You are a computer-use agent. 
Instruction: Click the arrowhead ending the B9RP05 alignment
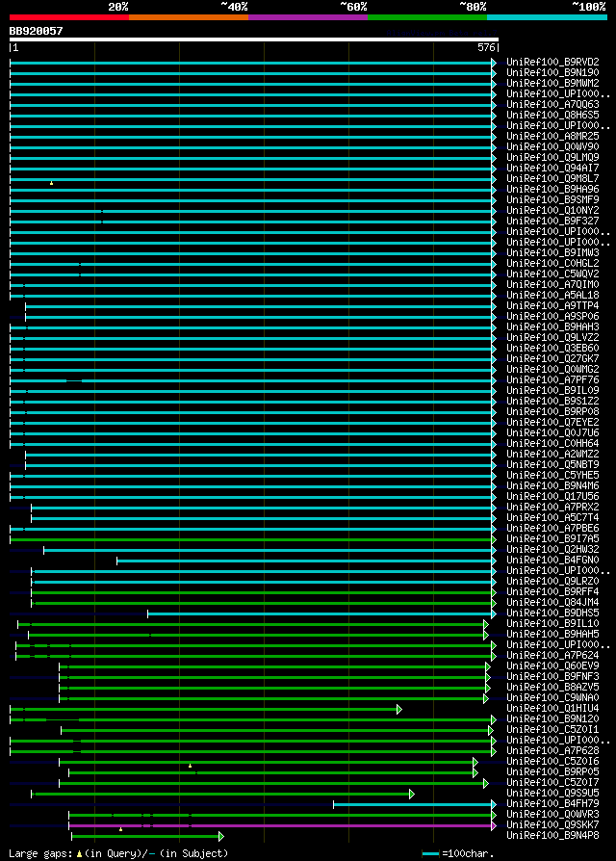tap(475, 773)
